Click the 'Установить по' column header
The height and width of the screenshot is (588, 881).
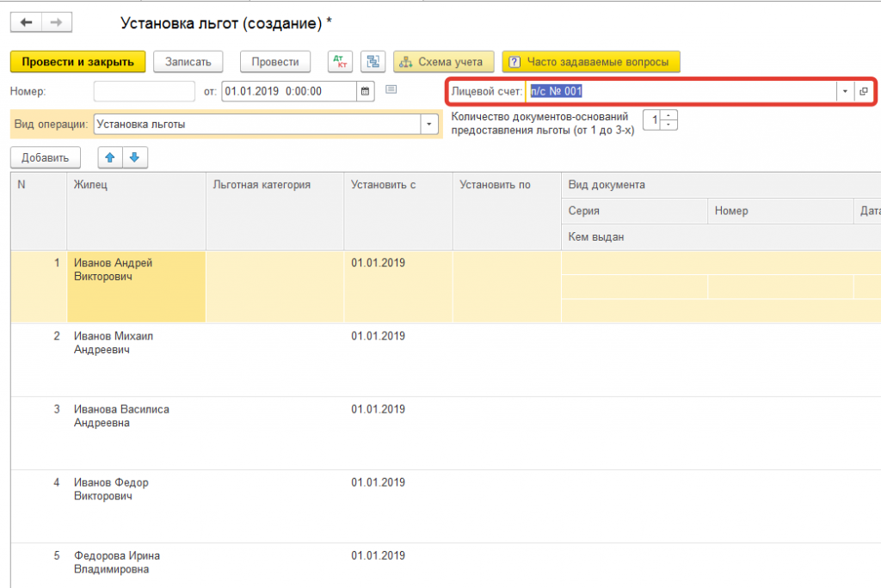507,211
